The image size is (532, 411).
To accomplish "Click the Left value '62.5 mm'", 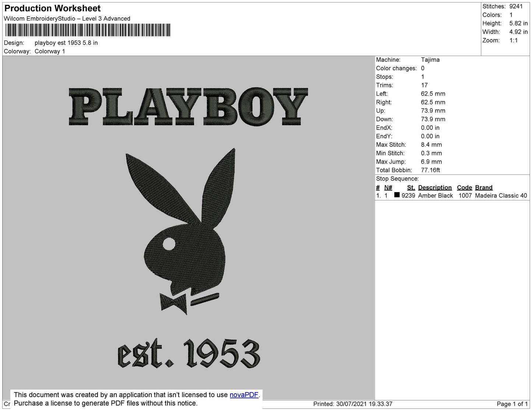I will 433,93.
